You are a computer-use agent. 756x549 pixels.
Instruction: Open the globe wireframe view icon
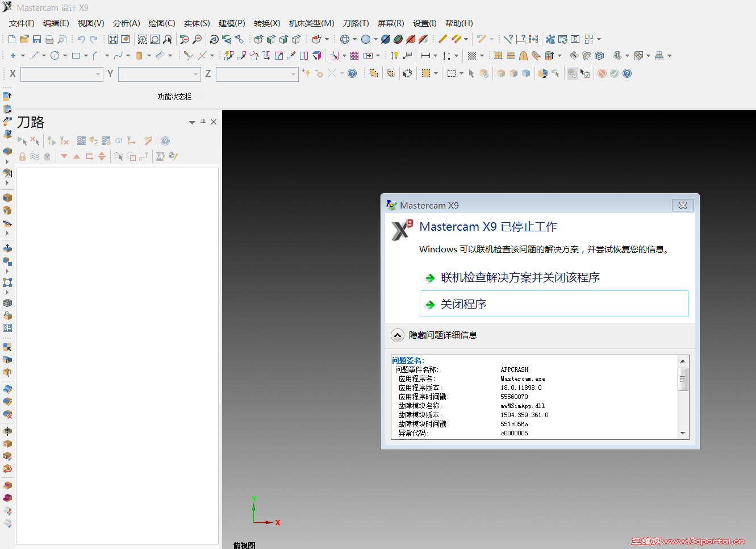point(344,39)
